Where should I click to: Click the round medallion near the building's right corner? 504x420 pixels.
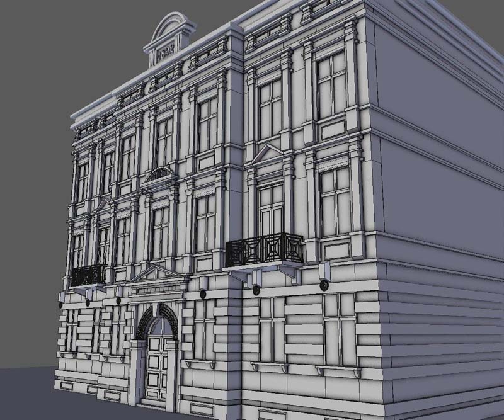tap(324, 285)
